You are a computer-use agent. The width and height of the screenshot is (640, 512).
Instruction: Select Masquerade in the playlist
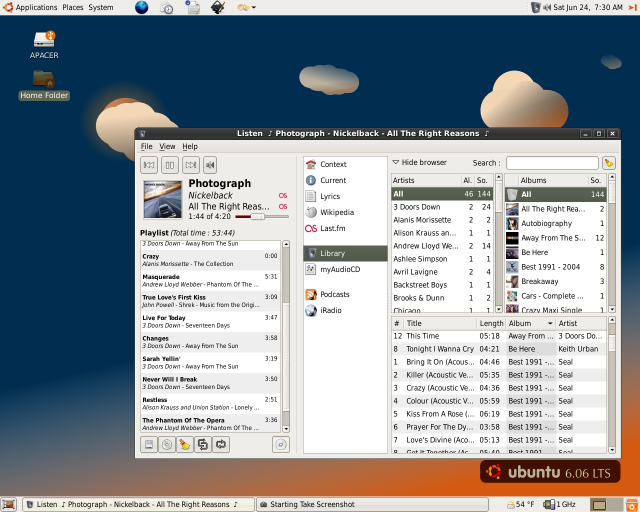pyautogui.click(x=210, y=280)
